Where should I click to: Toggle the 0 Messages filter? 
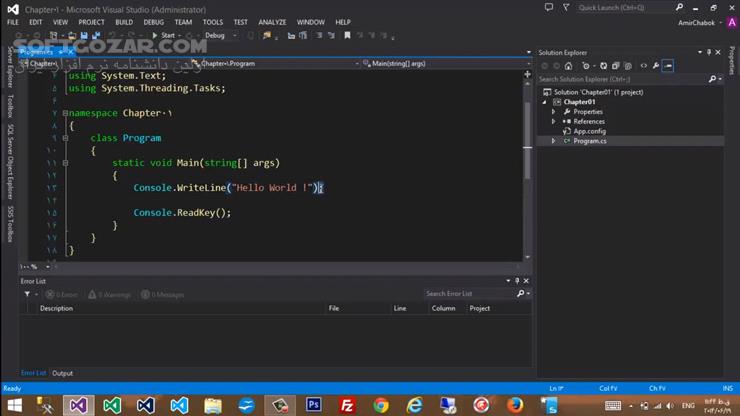pyautogui.click(x=163, y=295)
